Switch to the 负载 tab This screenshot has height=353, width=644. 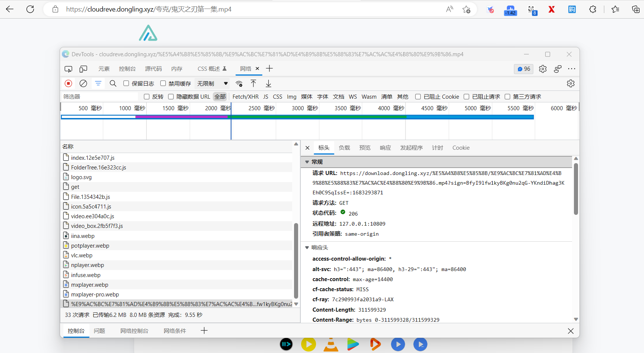point(344,147)
